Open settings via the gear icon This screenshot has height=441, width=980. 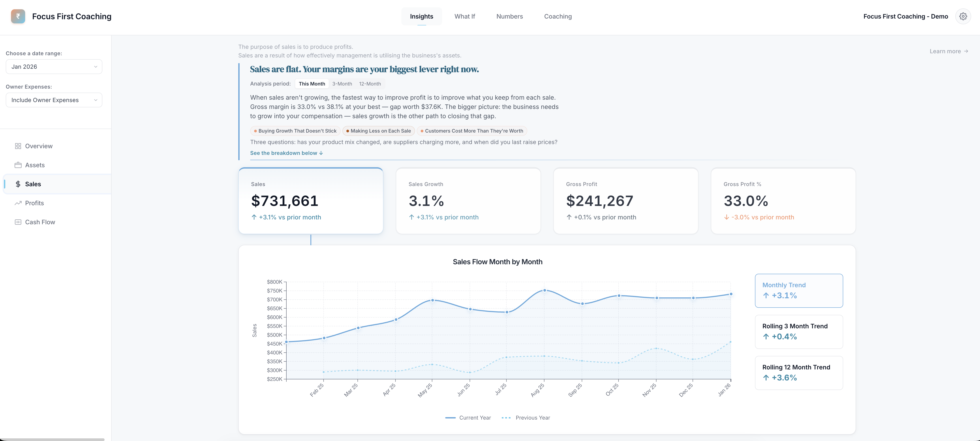pyautogui.click(x=963, y=16)
